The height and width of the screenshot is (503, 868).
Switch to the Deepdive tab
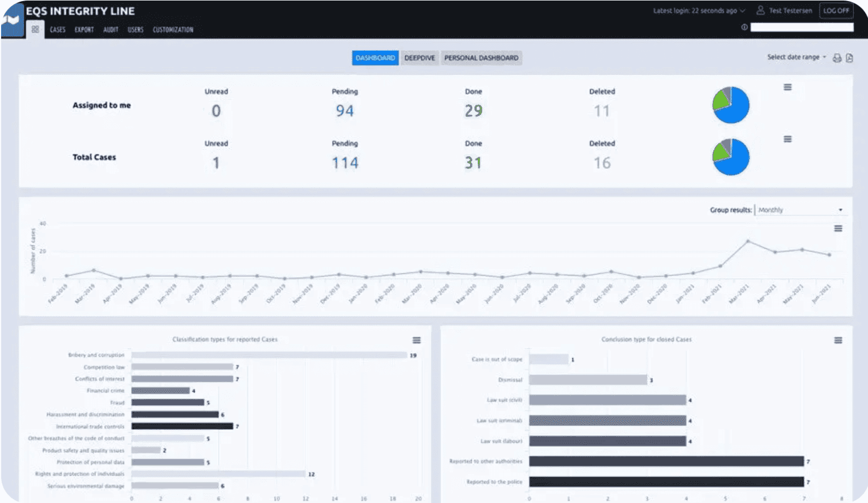[x=419, y=58]
